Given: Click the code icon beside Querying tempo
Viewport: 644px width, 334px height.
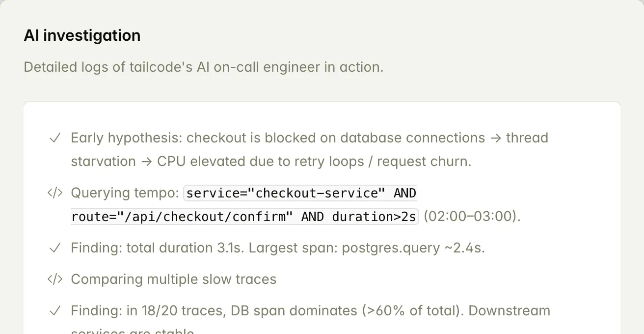Looking at the screenshot, I should tap(54, 193).
